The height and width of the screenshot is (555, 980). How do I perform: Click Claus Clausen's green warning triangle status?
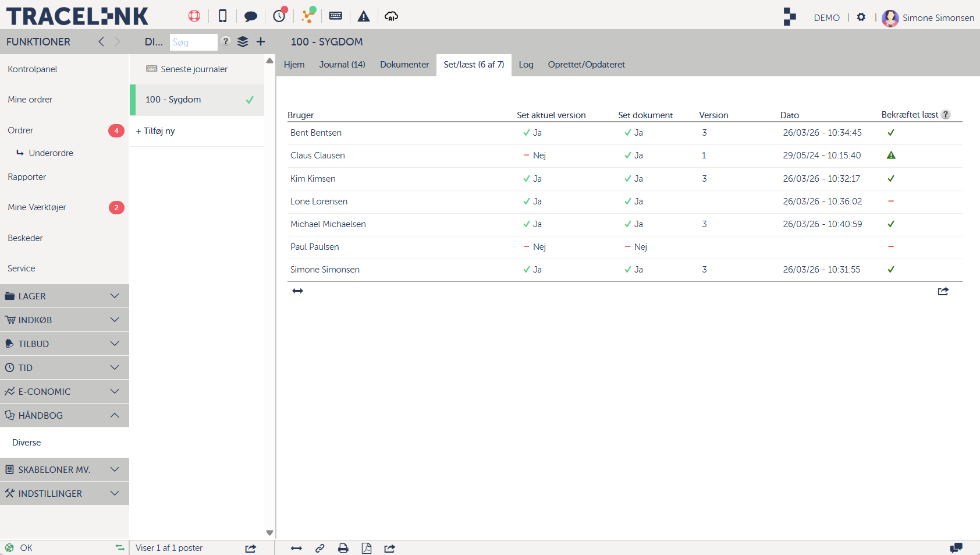tap(891, 155)
